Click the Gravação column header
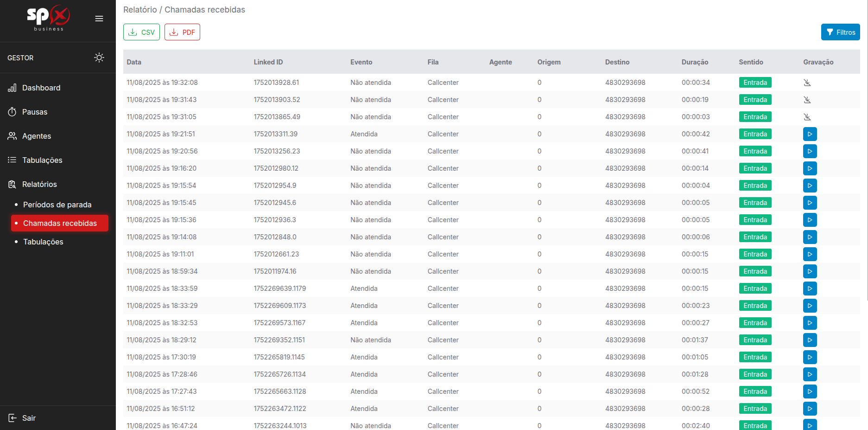 point(818,62)
